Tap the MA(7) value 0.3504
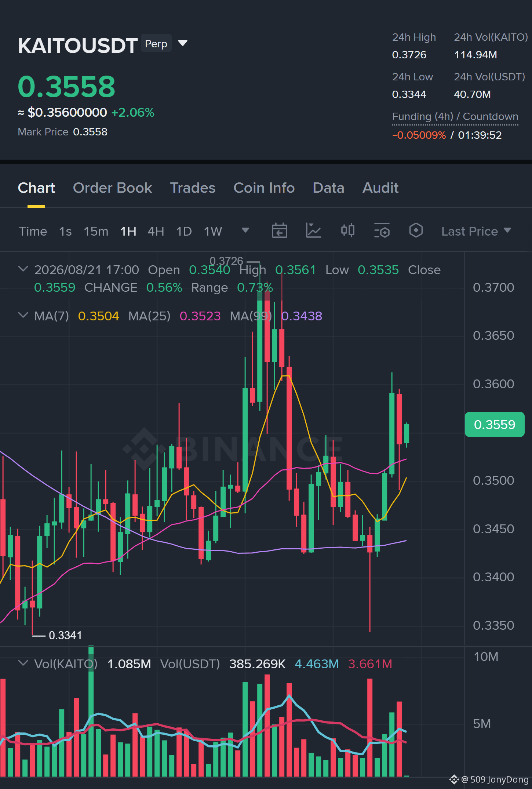The height and width of the screenshot is (789, 532). pyautogui.click(x=99, y=316)
